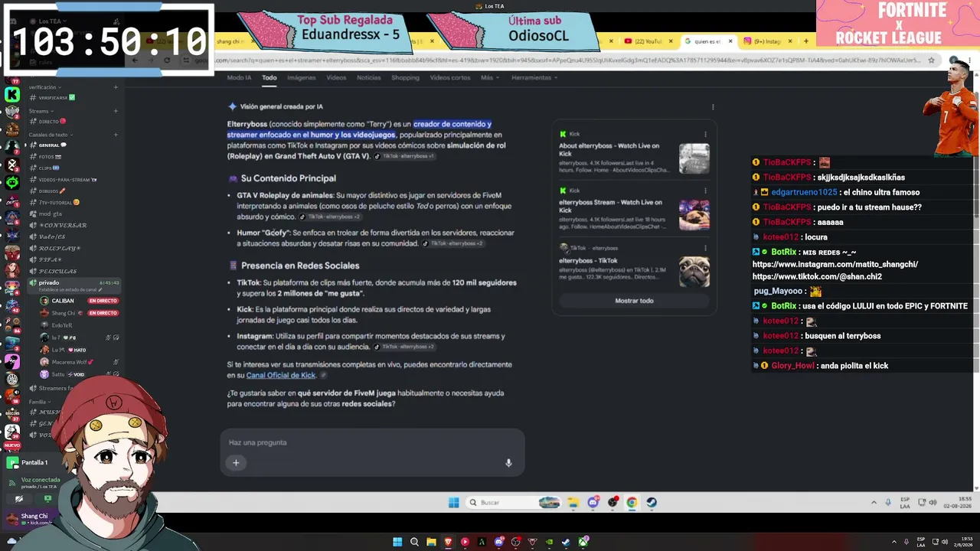
Task: Add a channel to the Streams category
Action: pyautogui.click(x=116, y=111)
